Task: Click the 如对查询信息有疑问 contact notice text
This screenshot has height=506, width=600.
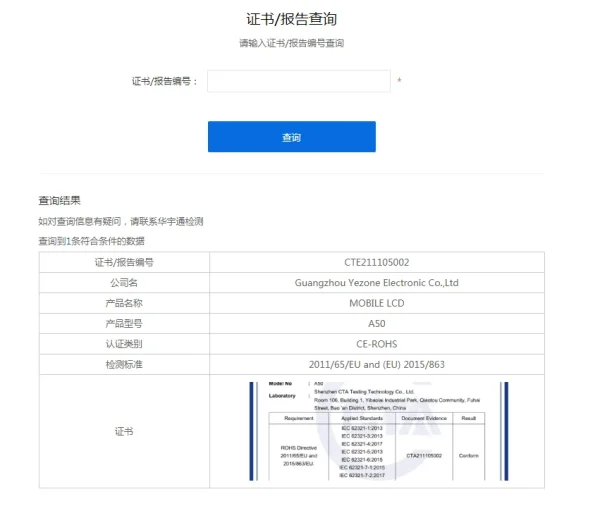Action: 121,221
